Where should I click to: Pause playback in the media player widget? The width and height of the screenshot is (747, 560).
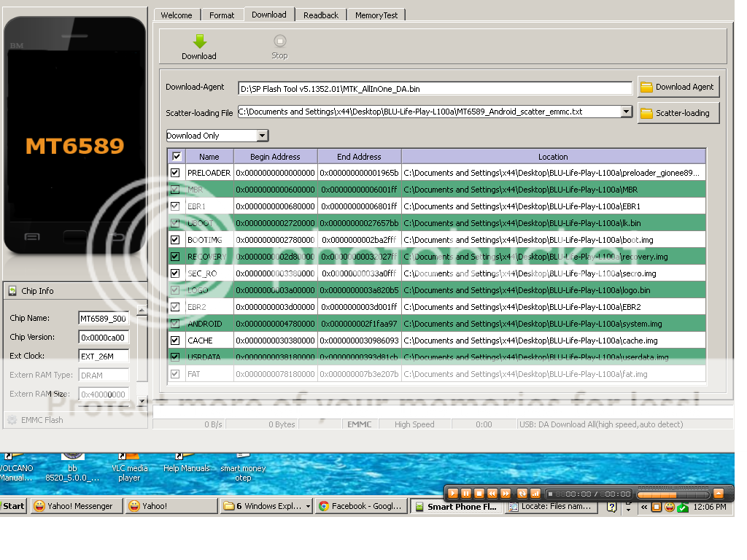(x=466, y=494)
